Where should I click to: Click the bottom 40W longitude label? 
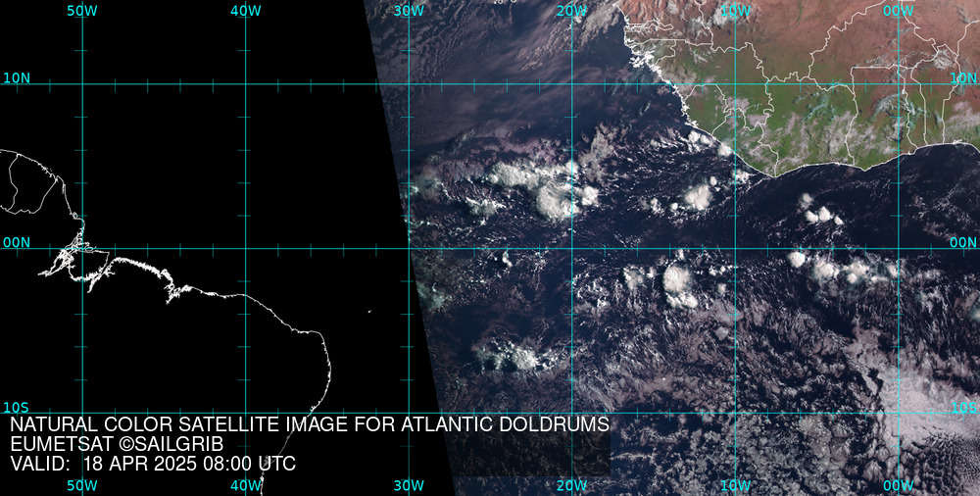(x=245, y=485)
